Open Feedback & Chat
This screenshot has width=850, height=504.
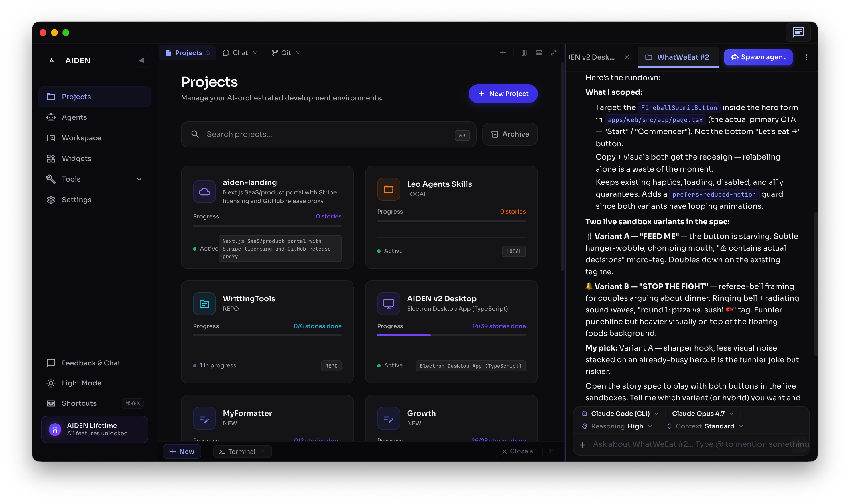coord(95,363)
